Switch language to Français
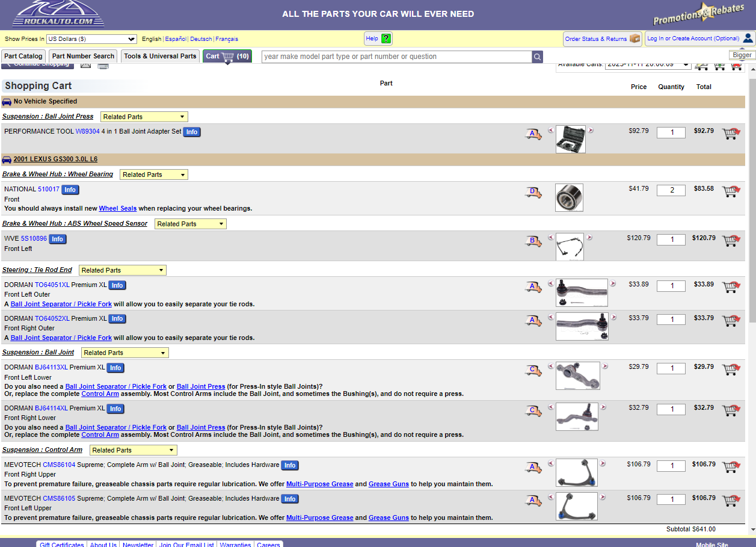This screenshot has height=547, width=756. (227, 39)
